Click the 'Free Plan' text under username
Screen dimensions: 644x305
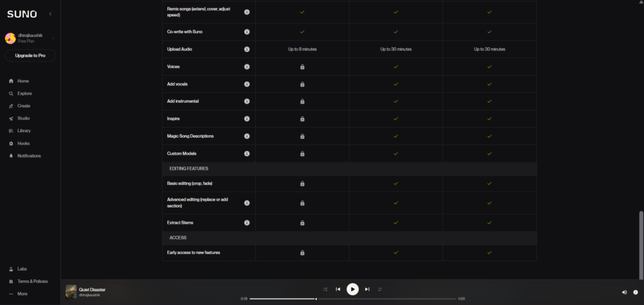tap(26, 42)
